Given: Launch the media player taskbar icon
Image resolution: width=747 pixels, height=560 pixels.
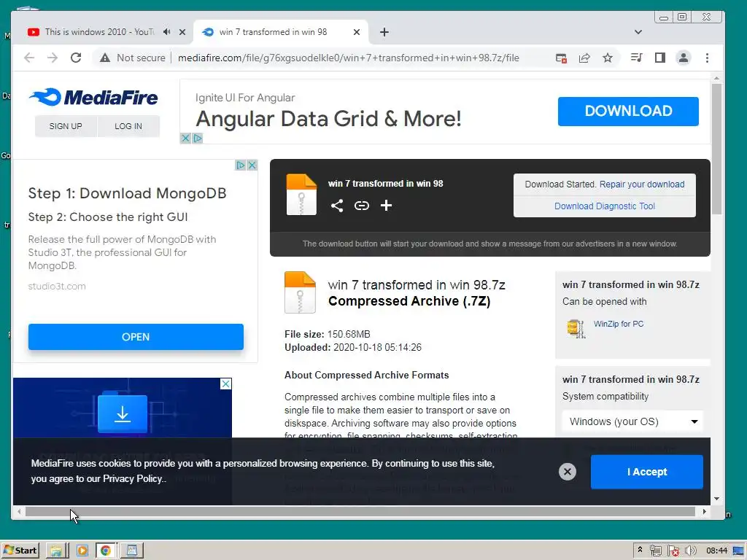Looking at the screenshot, I should pos(82,551).
